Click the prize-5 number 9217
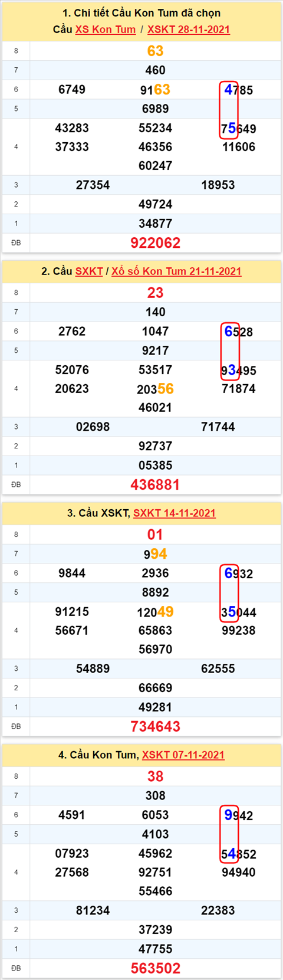Viewport: 283px width, 980px height. coord(156,350)
